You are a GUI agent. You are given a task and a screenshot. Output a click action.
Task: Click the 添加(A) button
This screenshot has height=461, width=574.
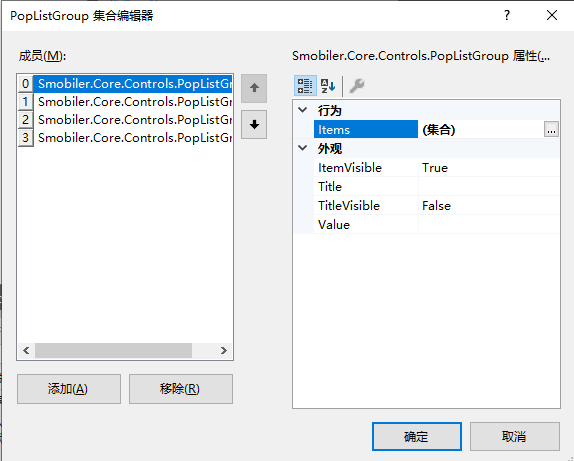pos(69,389)
